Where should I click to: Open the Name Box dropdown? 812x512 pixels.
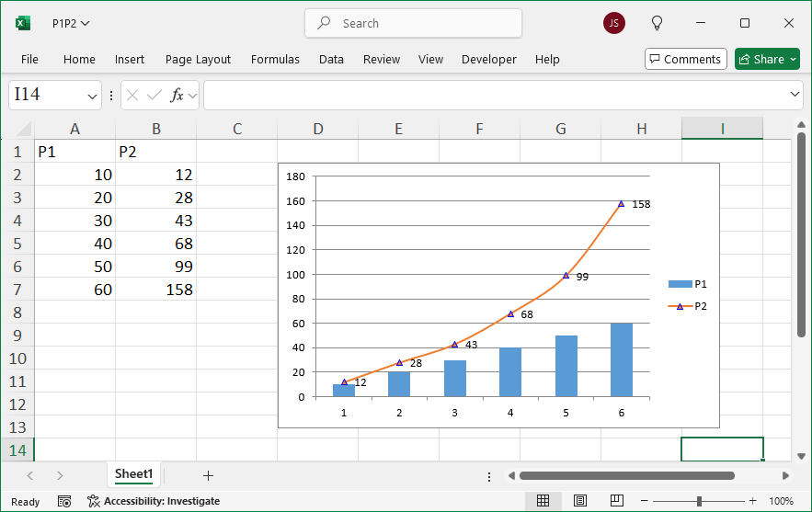(x=93, y=96)
